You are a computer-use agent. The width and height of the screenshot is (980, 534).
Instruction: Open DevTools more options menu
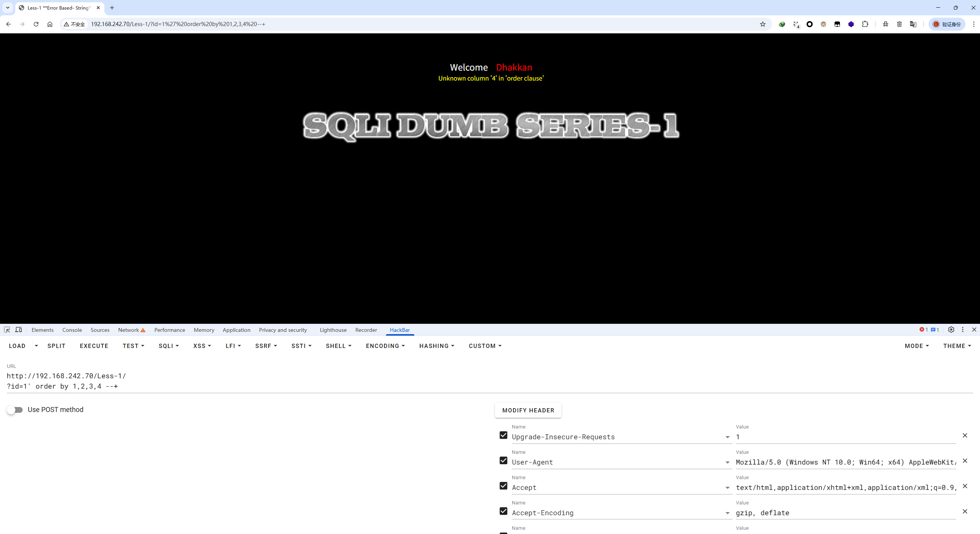pyautogui.click(x=963, y=330)
